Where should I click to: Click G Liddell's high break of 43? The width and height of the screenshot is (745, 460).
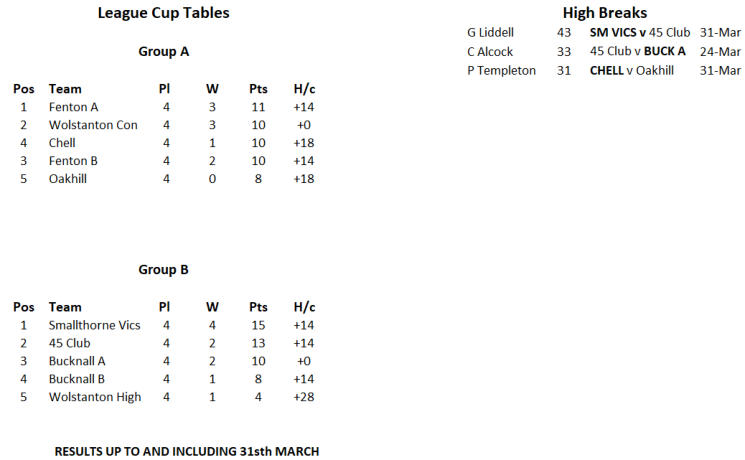564,33
